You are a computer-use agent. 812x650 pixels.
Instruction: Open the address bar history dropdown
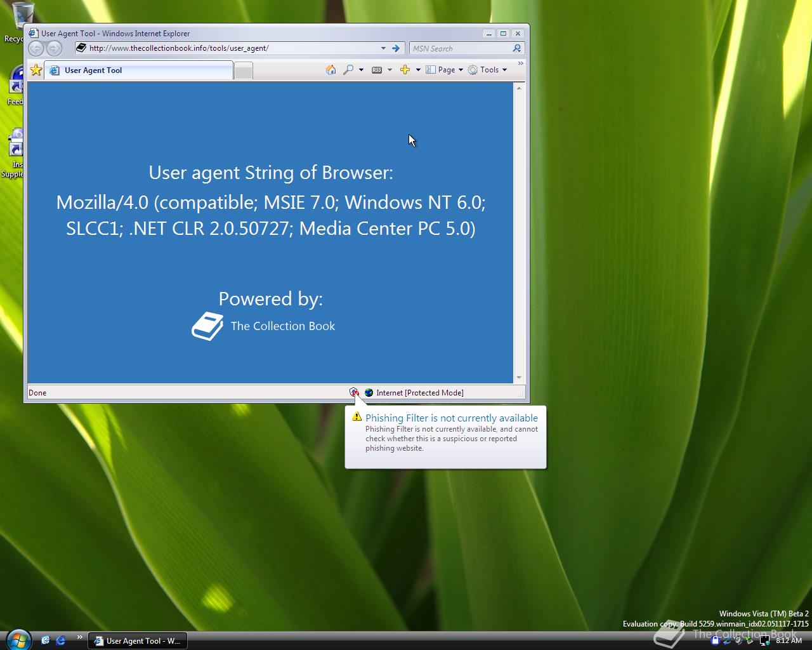click(383, 48)
